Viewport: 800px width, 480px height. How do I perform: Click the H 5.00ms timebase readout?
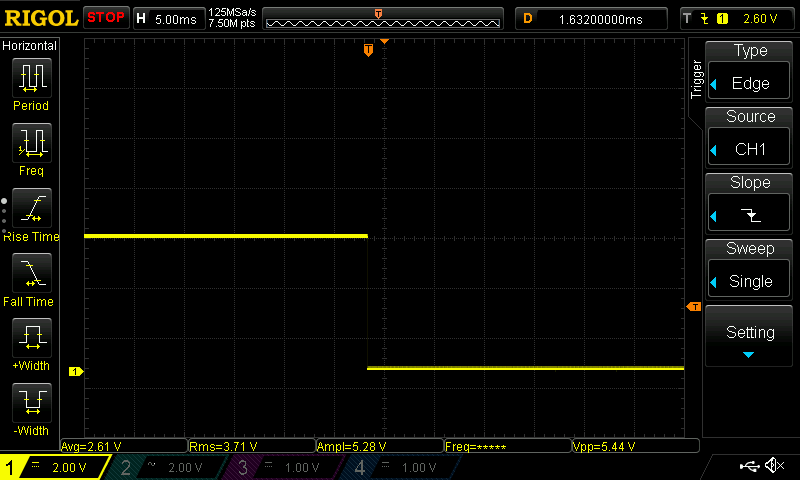[167, 18]
